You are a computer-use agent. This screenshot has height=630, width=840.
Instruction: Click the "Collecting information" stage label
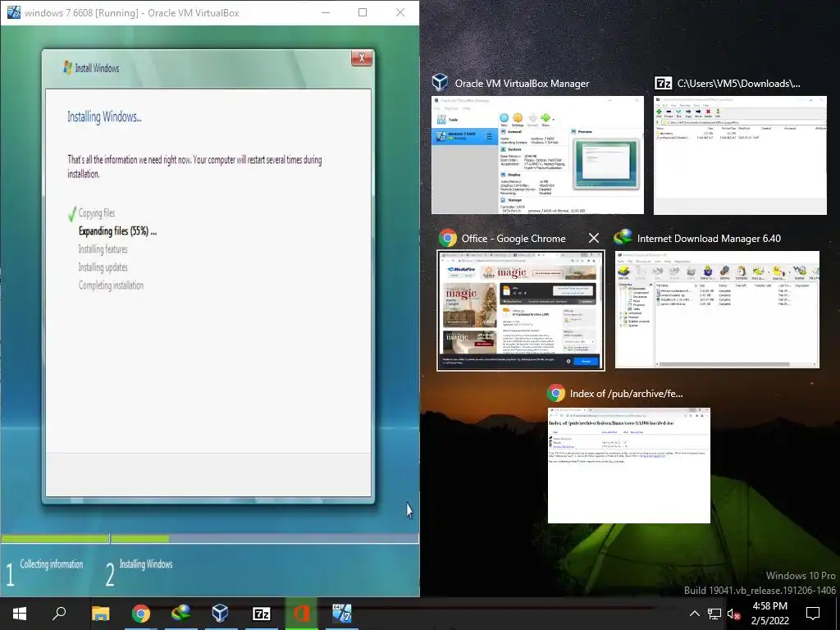52,564
